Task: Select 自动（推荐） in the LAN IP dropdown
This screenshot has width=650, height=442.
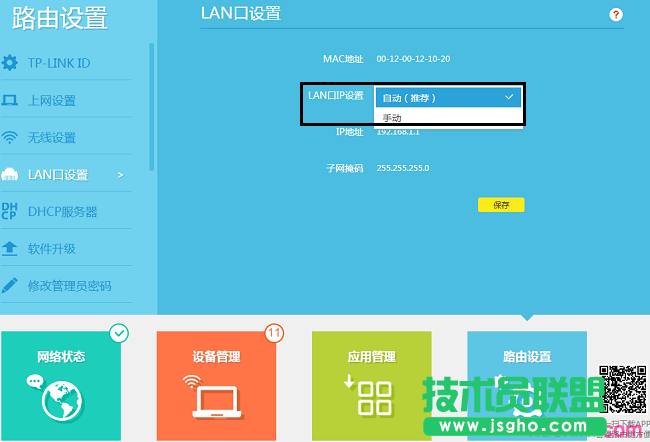Action: coord(420,97)
